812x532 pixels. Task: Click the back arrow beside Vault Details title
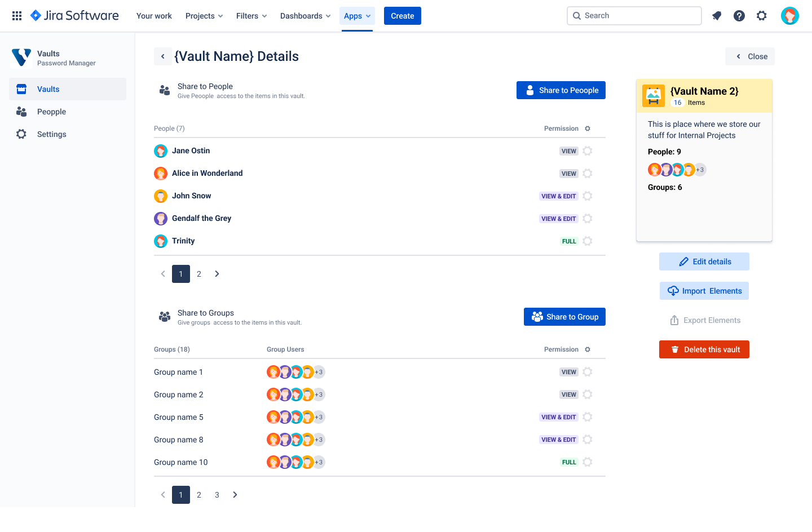pyautogui.click(x=163, y=56)
